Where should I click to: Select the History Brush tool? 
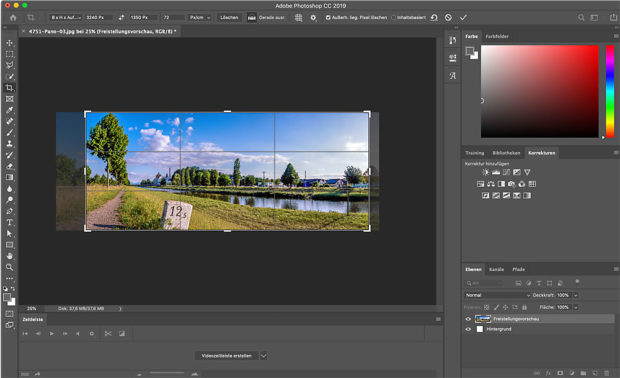tap(9, 155)
